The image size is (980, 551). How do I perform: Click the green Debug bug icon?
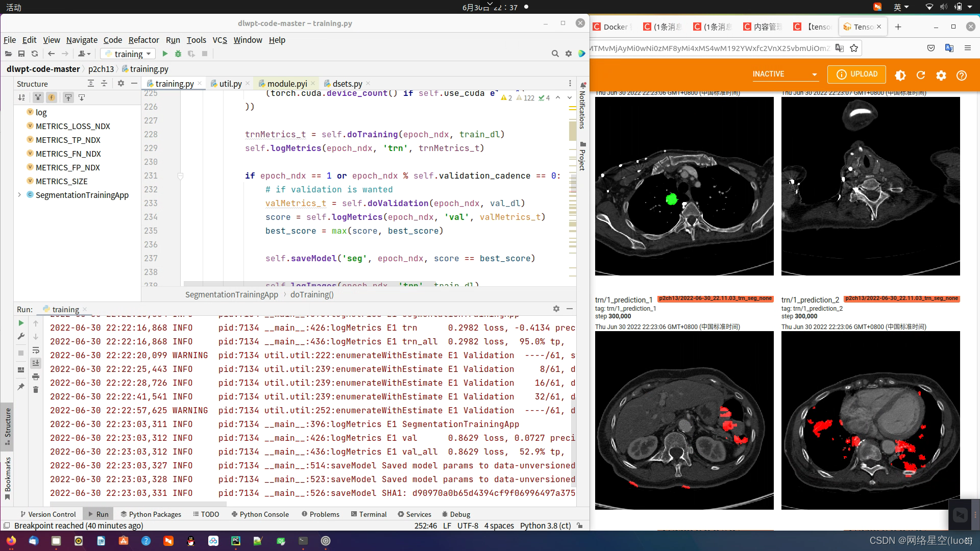[x=178, y=54]
